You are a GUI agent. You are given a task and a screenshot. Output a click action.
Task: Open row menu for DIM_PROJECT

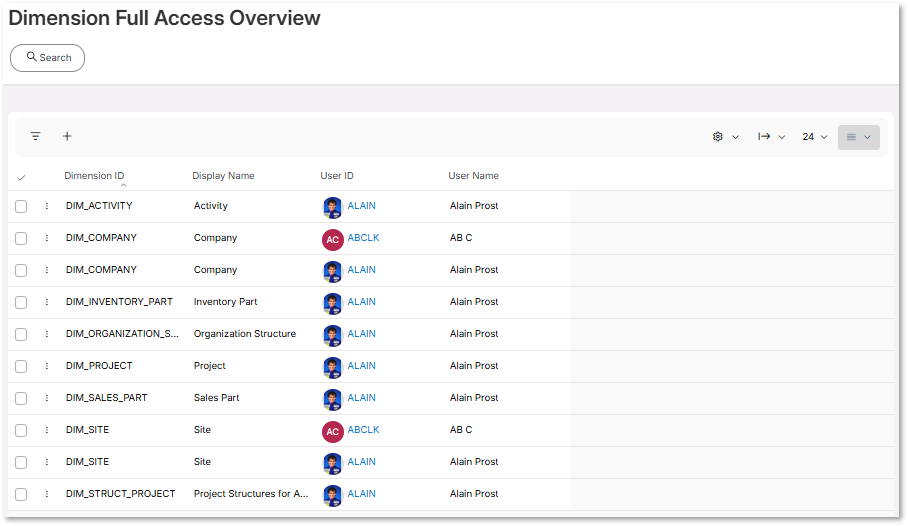47,366
